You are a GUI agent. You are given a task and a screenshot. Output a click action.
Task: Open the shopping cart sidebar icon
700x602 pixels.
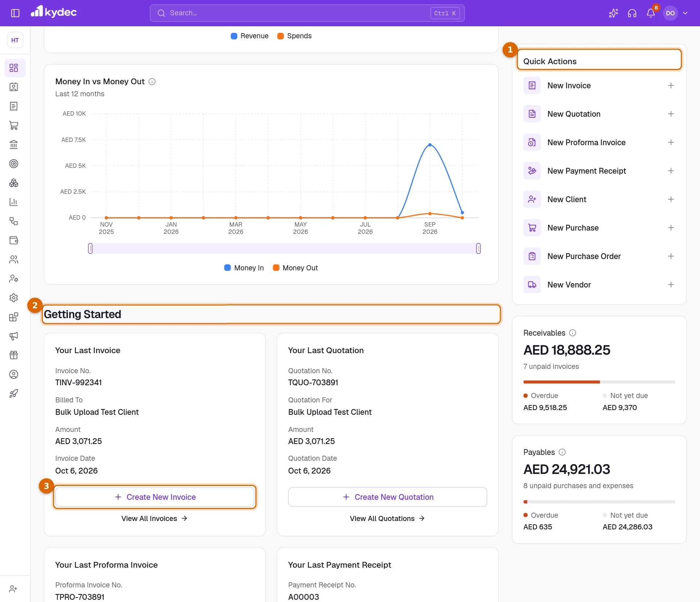coord(14,126)
